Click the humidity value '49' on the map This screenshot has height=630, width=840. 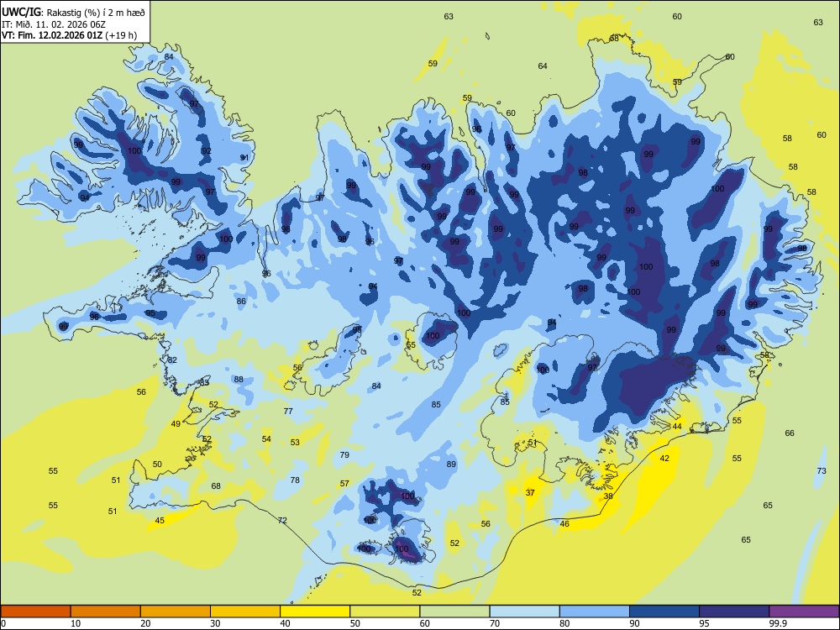coord(176,423)
